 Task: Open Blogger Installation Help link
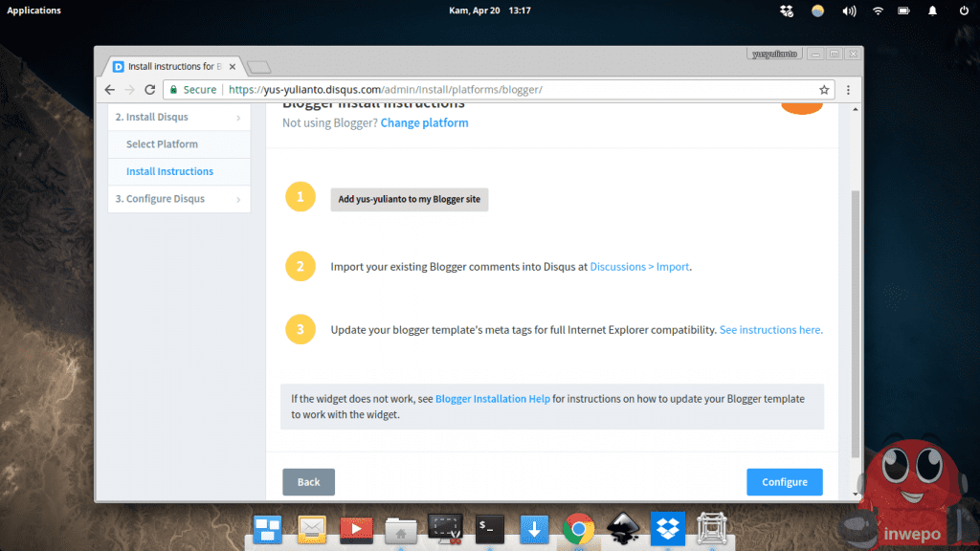[x=493, y=399]
